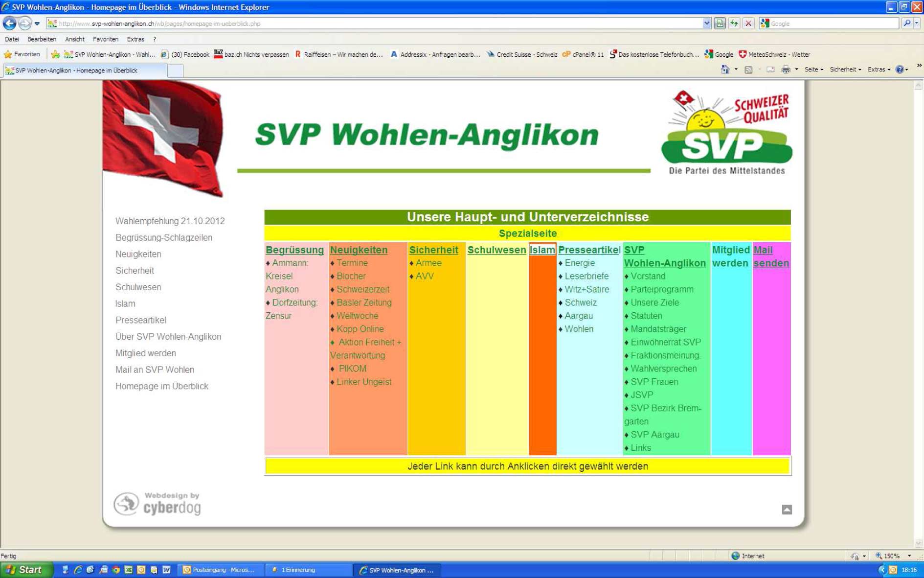
Task: Open the Addressix bookmark
Action: [435, 54]
